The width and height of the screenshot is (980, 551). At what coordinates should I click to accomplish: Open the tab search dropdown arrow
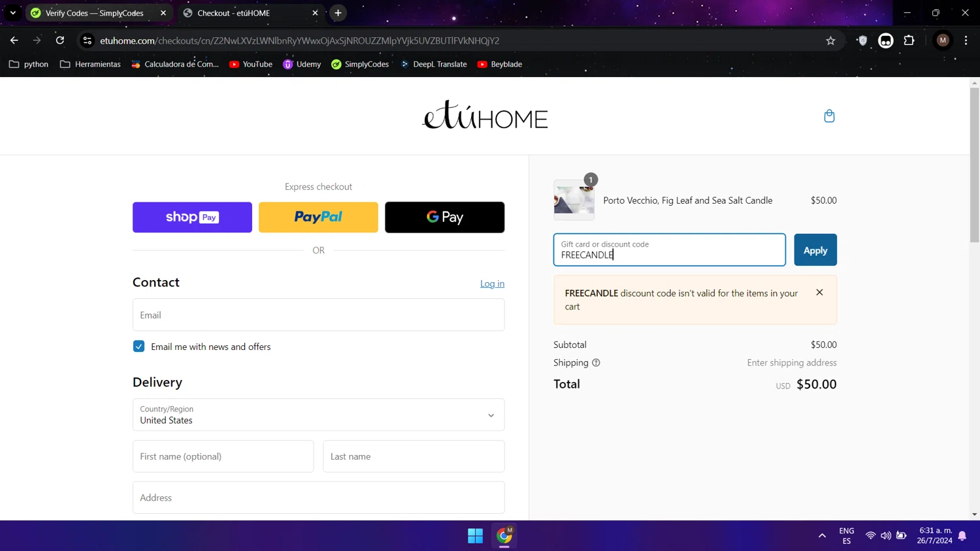point(13,13)
